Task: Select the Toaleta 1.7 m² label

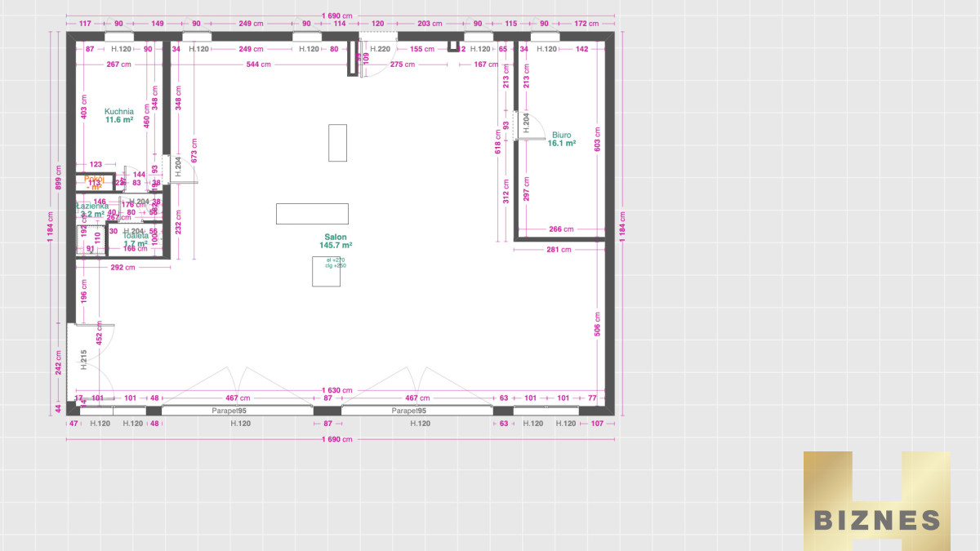Action: 136,239
